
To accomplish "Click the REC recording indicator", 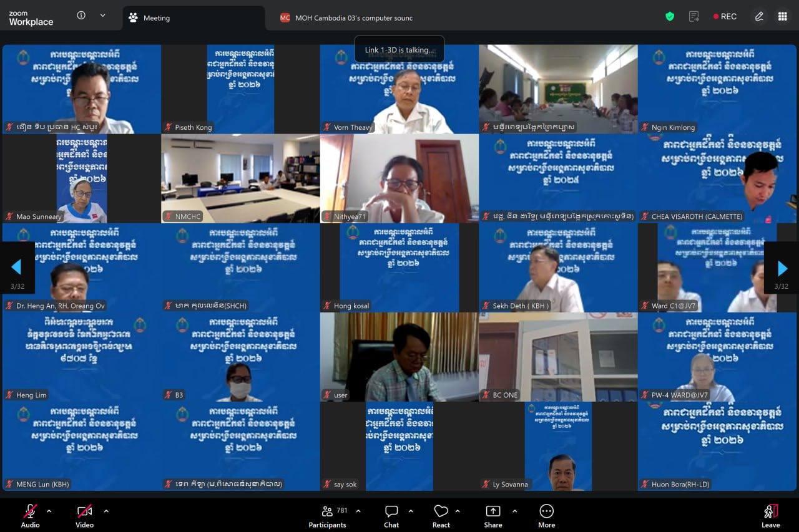I will coord(725,17).
